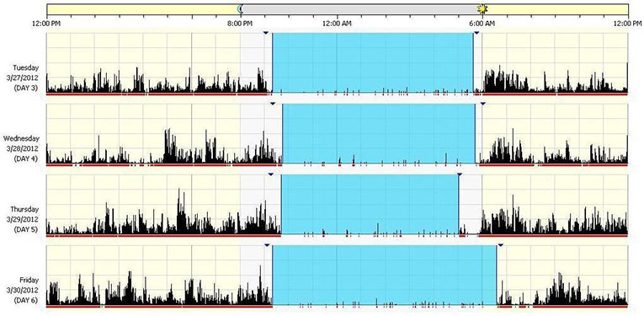
Task: Click the blue sleep interval on Tuesday
Action: [373, 62]
